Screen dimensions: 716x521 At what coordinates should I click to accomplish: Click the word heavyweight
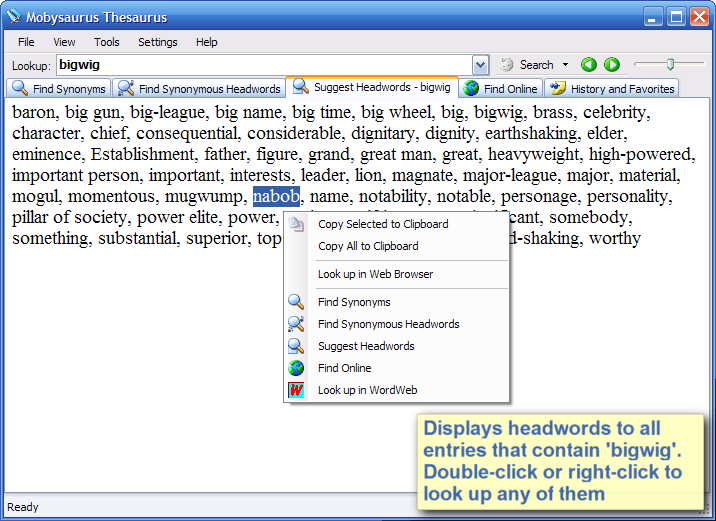(x=533, y=154)
